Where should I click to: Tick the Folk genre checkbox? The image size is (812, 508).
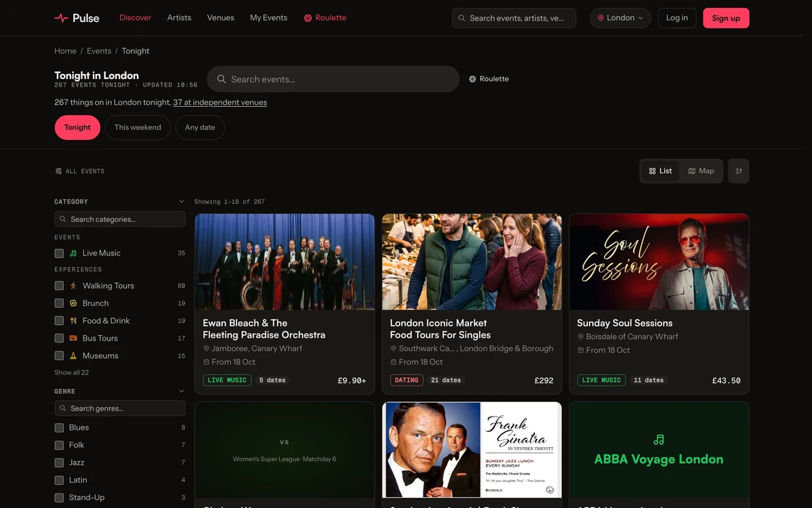[x=59, y=445]
